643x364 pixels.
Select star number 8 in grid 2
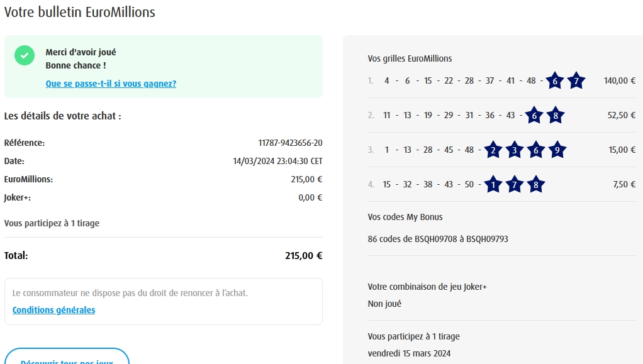click(556, 116)
